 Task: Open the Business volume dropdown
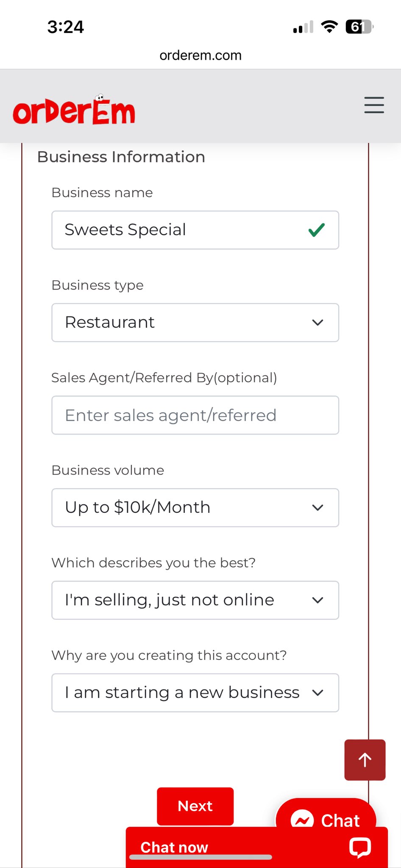195,508
